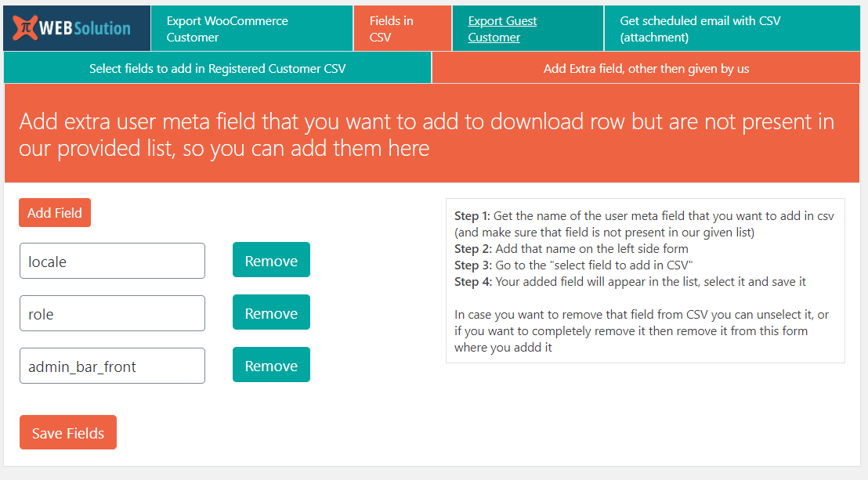Click into the role text field
Screen dimensions: 868x480
point(112,314)
